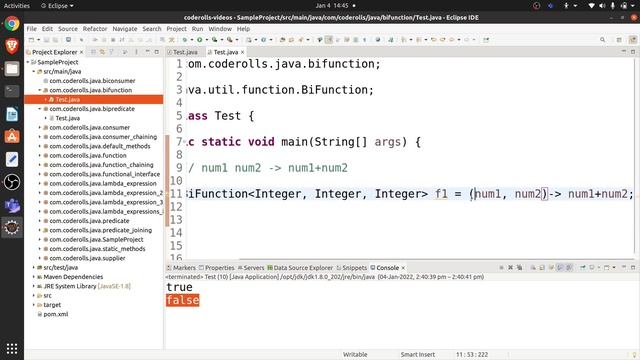Click the filter icon in Project Explorer

tap(111, 52)
